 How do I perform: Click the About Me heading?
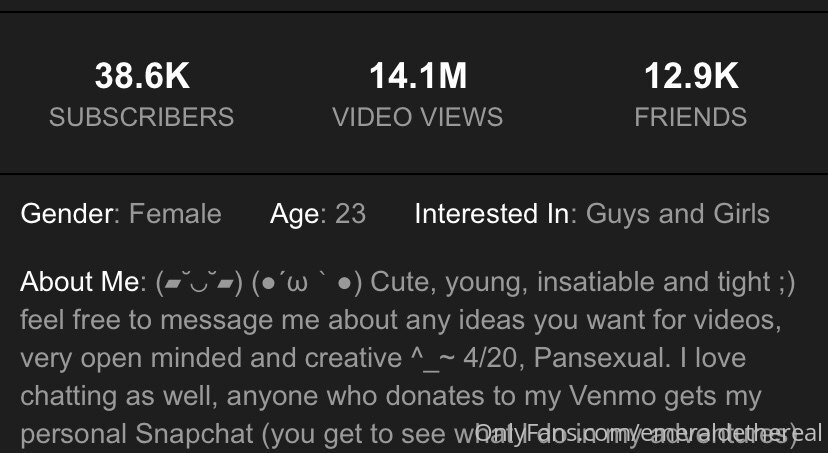coord(79,281)
